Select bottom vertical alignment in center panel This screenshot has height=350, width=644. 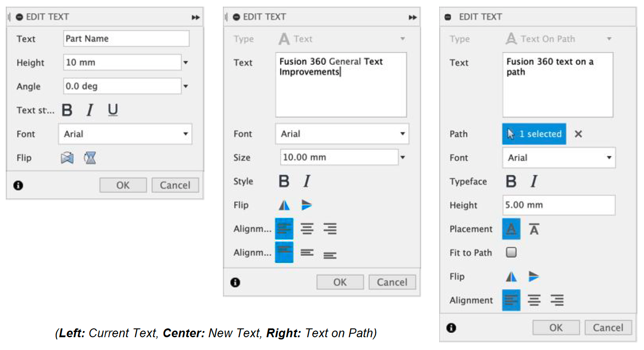coord(329,253)
